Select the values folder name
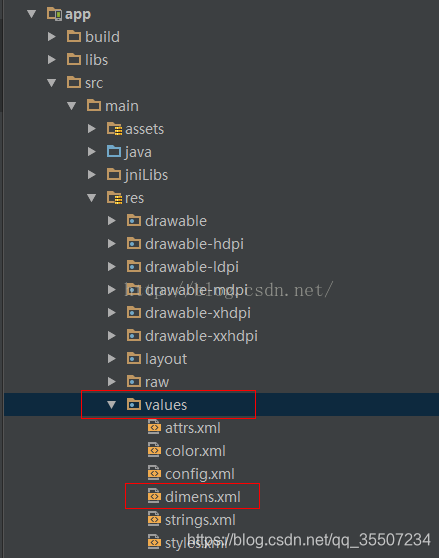Screen dimensions: 441x559 [166, 405]
